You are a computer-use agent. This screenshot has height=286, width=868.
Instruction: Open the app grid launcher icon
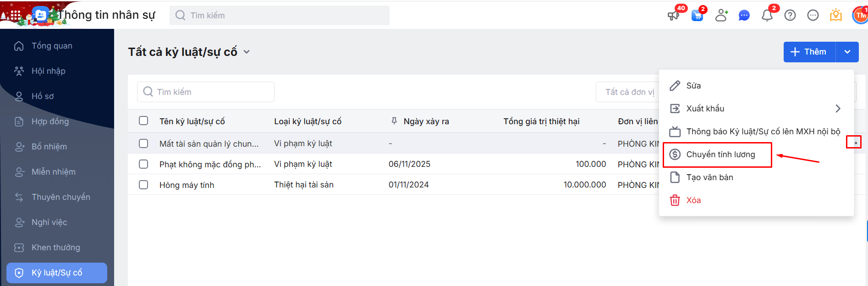point(16,16)
